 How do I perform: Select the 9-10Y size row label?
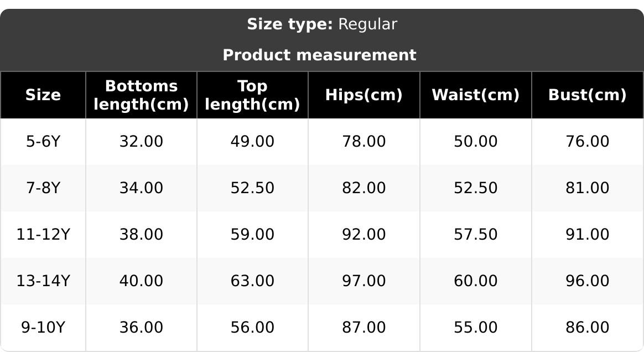[x=43, y=328]
